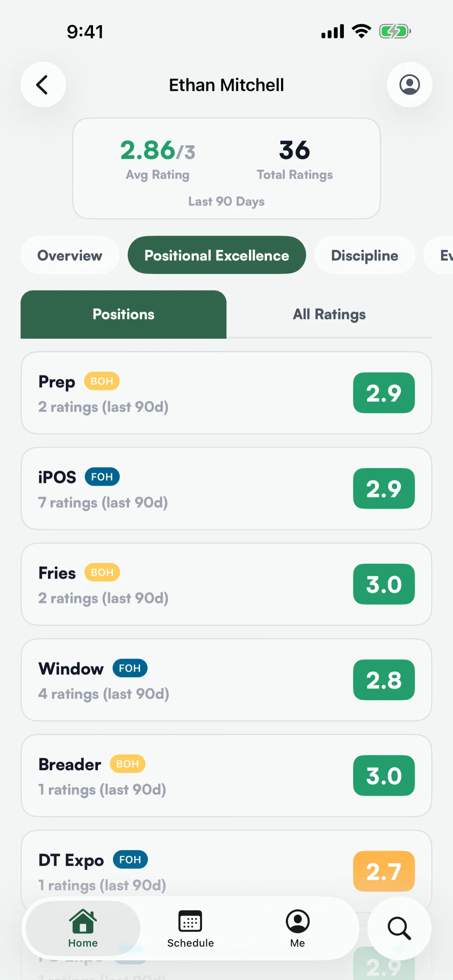Expand the Window position details
This screenshot has width=453, height=980.
pyautogui.click(x=226, y=680)
